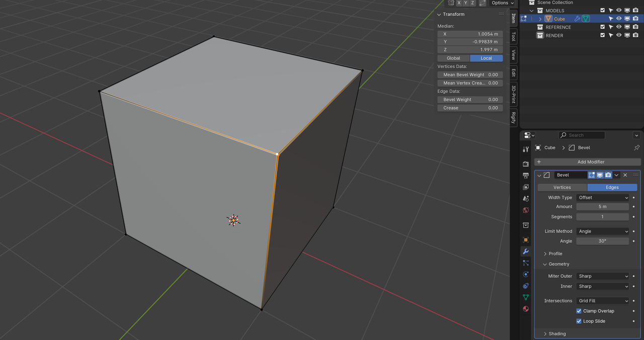Click the Cube mesh data icon in outliner
The image size is (644, 340).
click(x=586, y=19)
